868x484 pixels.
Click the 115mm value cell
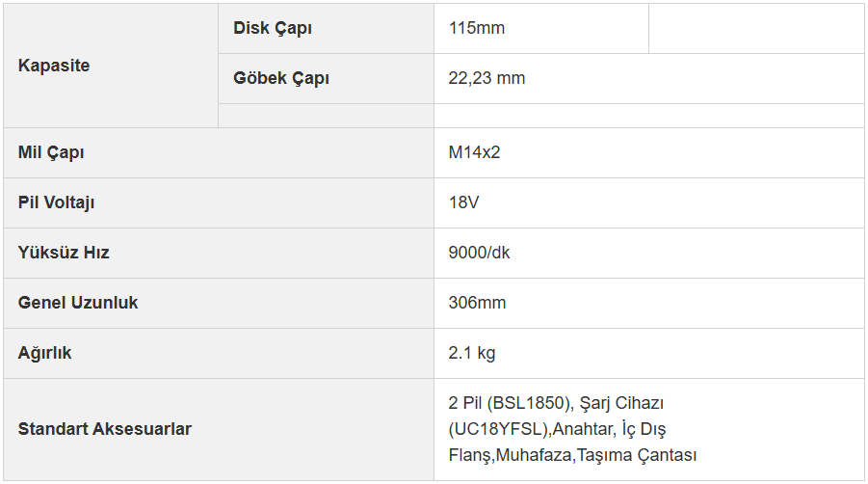pos(540,28)
